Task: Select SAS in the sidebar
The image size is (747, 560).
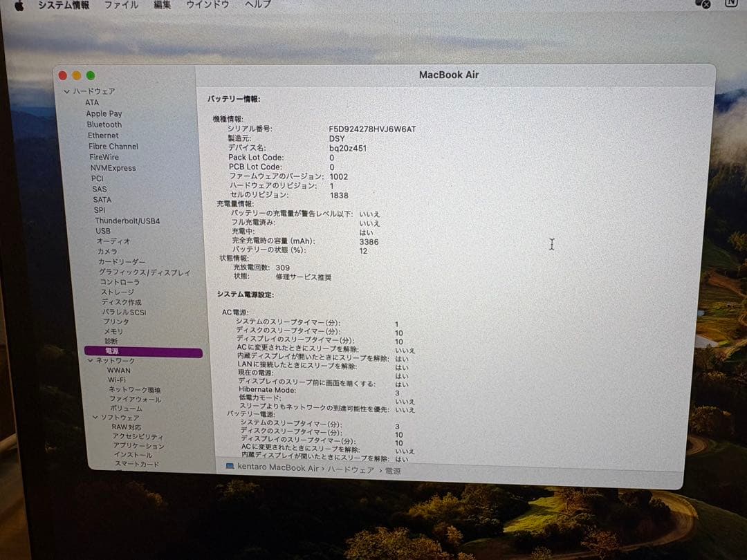Action: [x=100, y=189]
